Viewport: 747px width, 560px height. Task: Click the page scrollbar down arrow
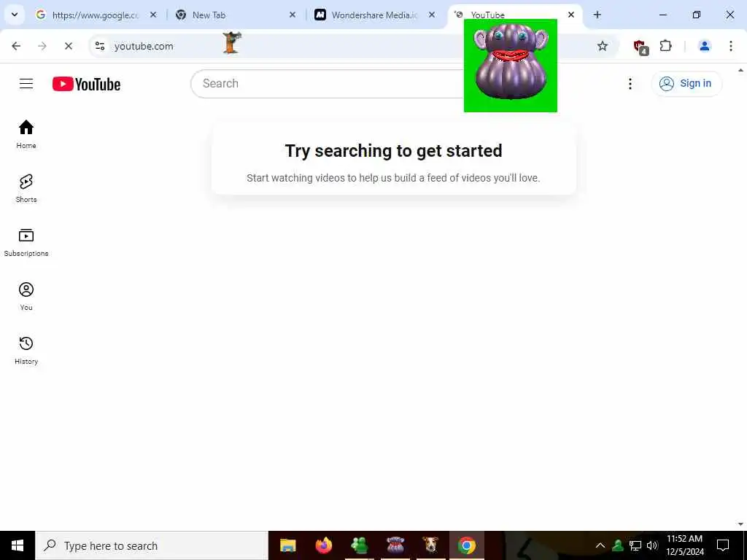[741, 524]
